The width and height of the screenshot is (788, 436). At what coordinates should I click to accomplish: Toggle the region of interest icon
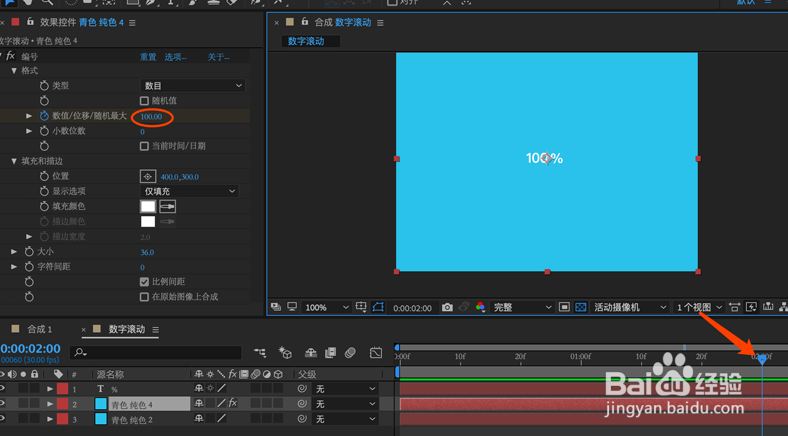[x=564, y=307]
